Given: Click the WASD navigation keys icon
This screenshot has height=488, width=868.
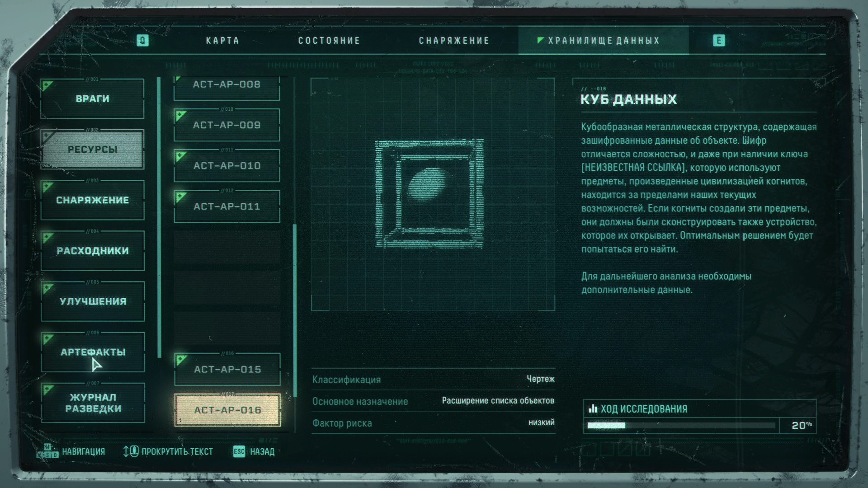Looking at the screenshot, I should tap(47, 451).
